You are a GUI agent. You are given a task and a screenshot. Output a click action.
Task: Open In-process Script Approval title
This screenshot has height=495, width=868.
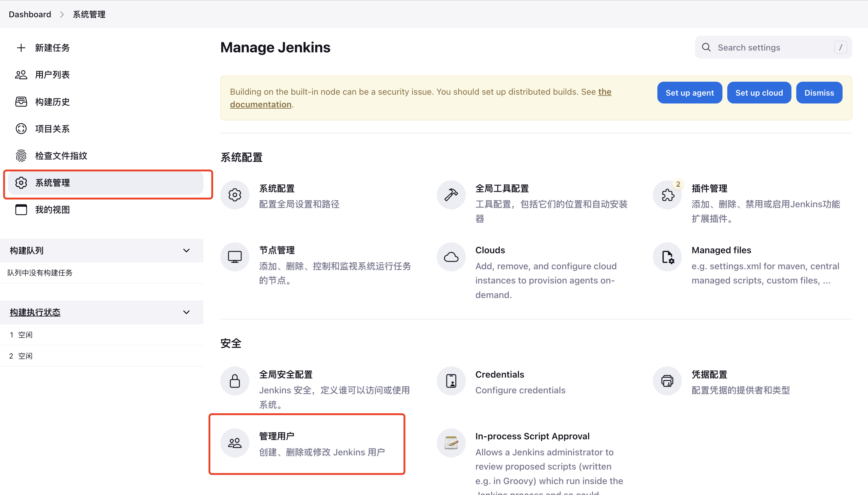(x=532, y=436)
